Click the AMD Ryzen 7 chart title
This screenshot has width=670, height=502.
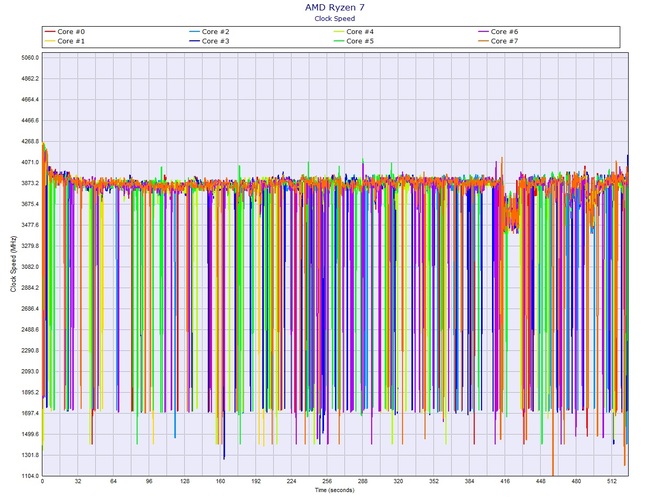pyautogui.click(x=335, y=7)
